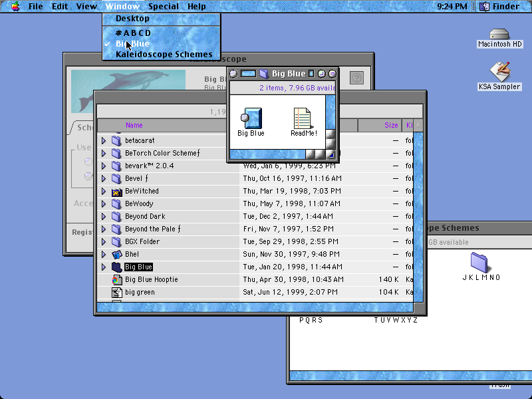This screenshot has width=532, height=399.
Task: Click the 9:24 PM menu bar clock
Action: point(452,6)
